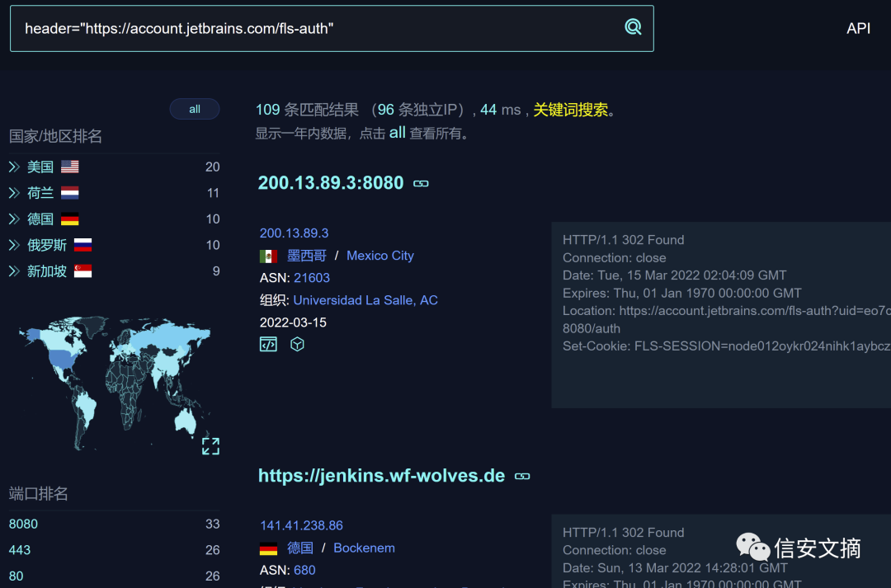Click the 关键词搜索 link
891x588 pixels.
click(x=570, y=110)
